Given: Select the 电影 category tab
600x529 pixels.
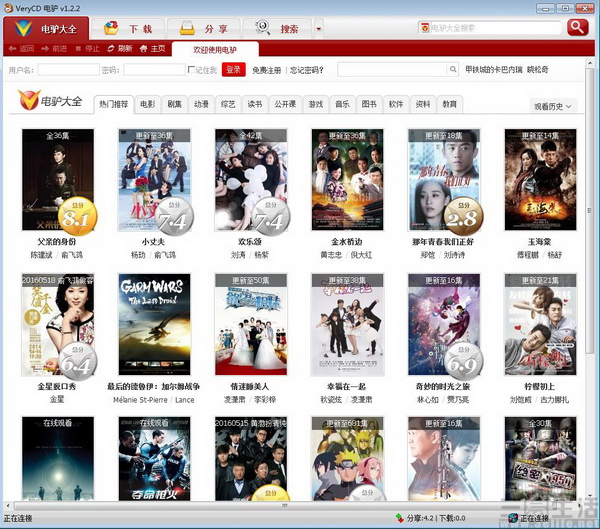Looking at the screenshot, I should tap(147, 104).
